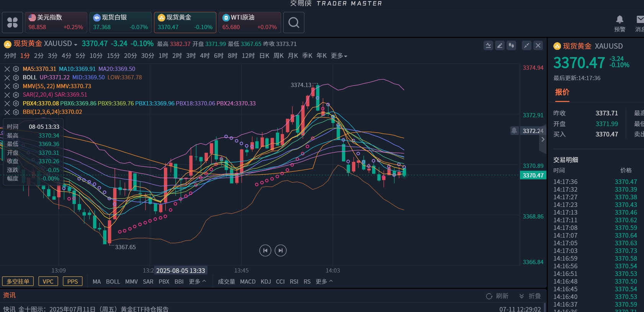Click the shrink chart arrows icon
This screenshot has height=312, width=644.
point(527,46)
